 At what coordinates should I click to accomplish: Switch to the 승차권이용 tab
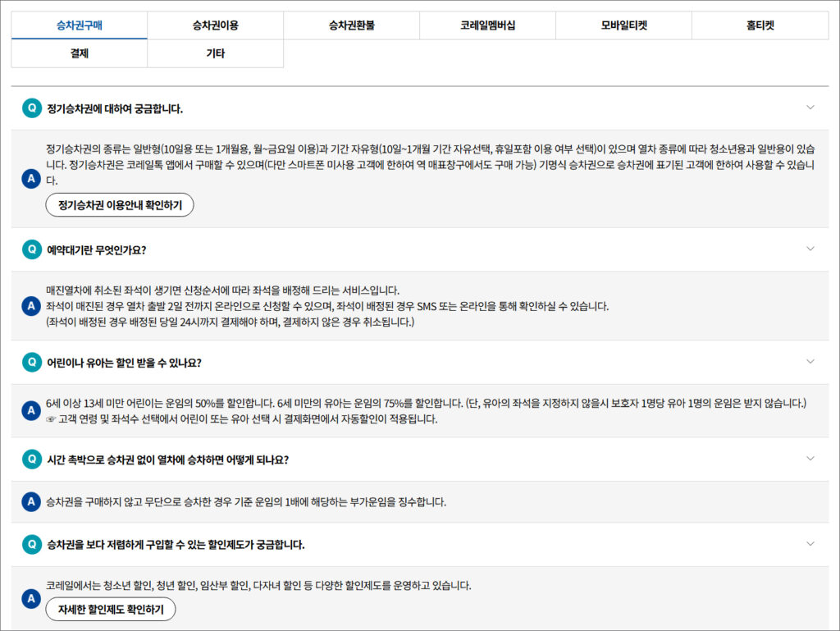pos(215,25)
